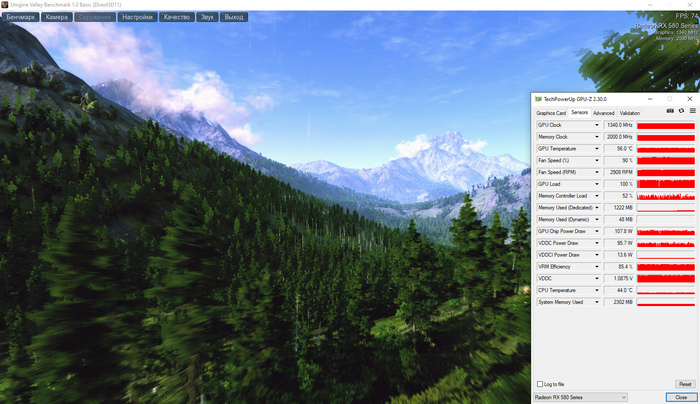Switch to the Advanced tab
This screenshot has width=700, height=404.
point(604,113)
